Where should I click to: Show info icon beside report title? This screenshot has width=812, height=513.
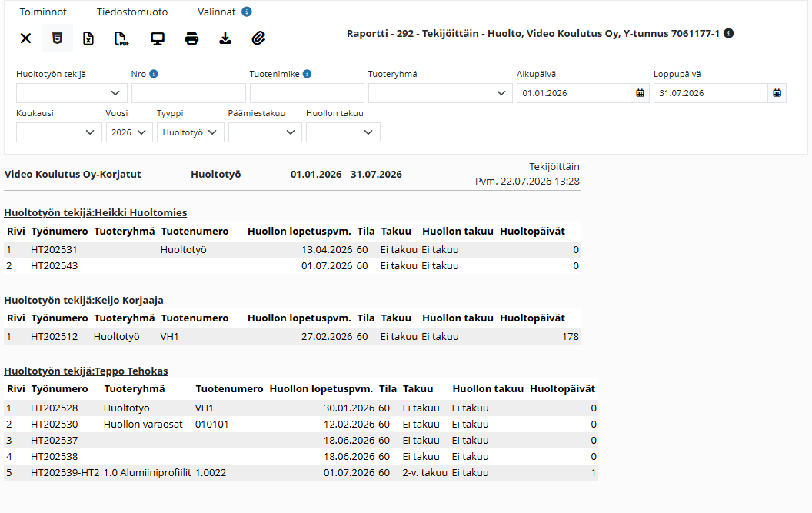pos(729,34)
